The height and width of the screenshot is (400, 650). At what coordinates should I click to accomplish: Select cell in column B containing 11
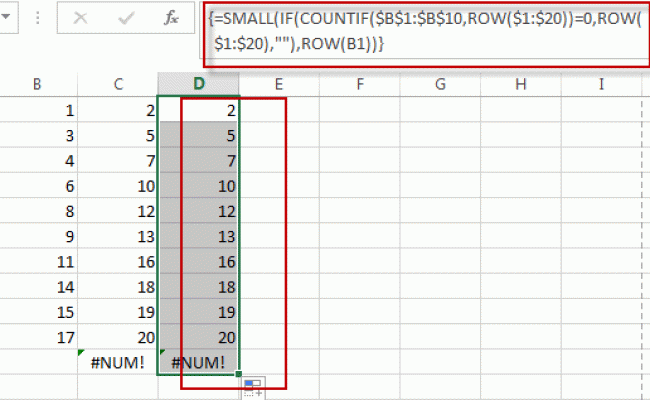click(x=39, y=262)
